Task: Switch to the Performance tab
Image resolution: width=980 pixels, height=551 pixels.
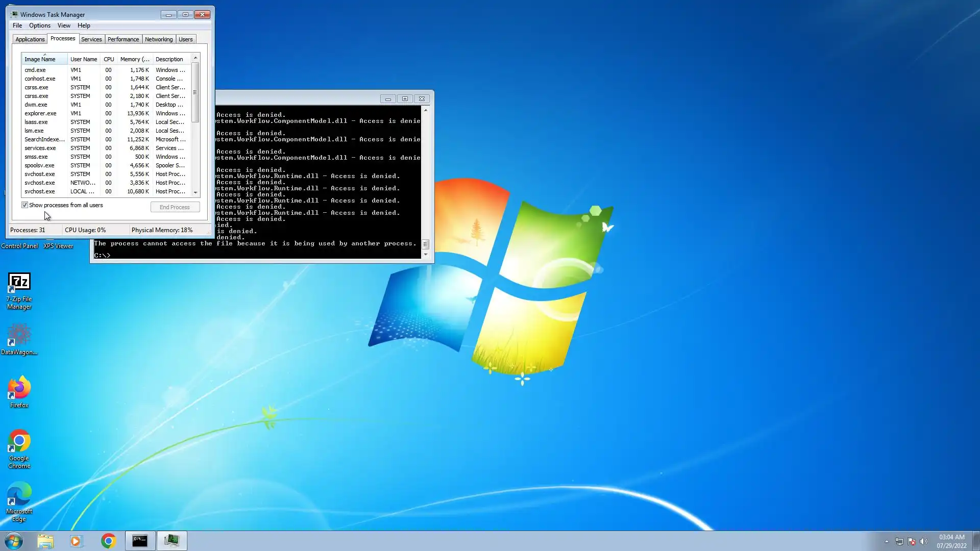Action: [x=123, y=39]
